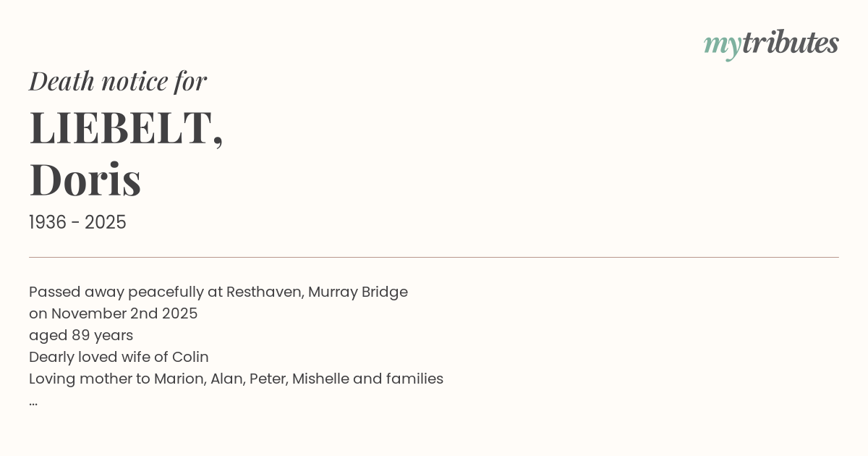The image size is (868, 456).
Task: Select the surname LIEBELT
Action: click(x=122, y=127)
